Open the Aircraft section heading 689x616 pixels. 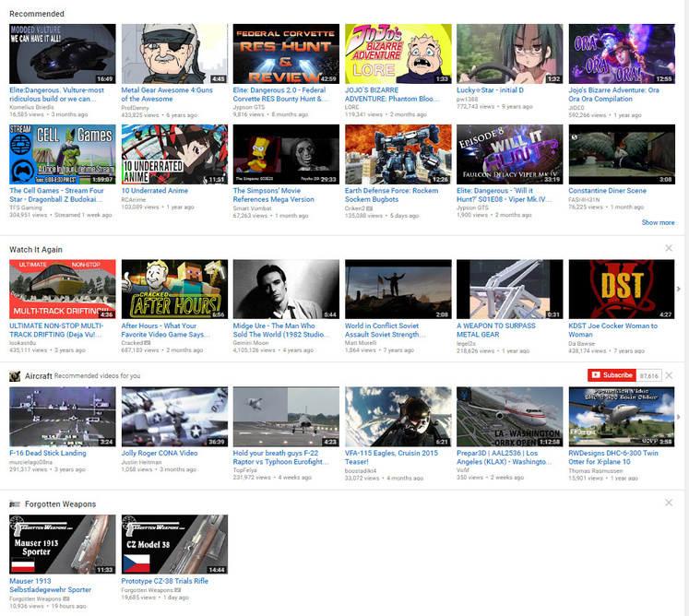click(x=38, y=376)
